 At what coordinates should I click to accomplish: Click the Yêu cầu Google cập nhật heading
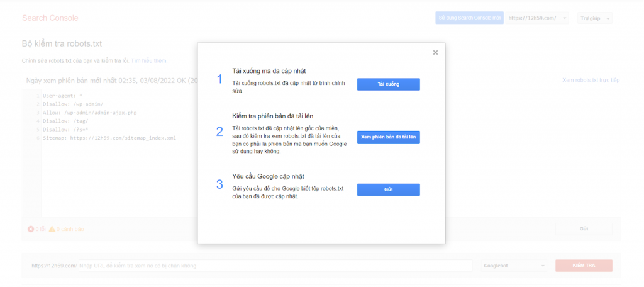268,176
